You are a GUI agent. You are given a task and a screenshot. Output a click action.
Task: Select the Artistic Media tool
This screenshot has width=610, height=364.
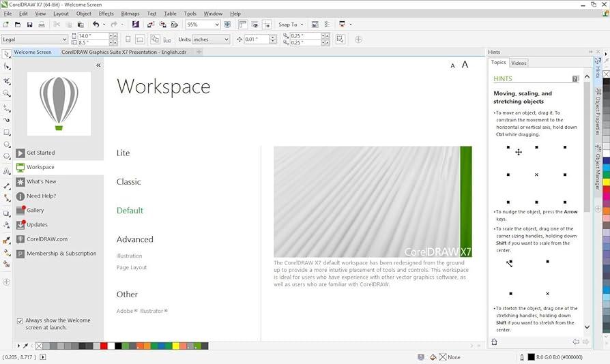tap(7, 120)
